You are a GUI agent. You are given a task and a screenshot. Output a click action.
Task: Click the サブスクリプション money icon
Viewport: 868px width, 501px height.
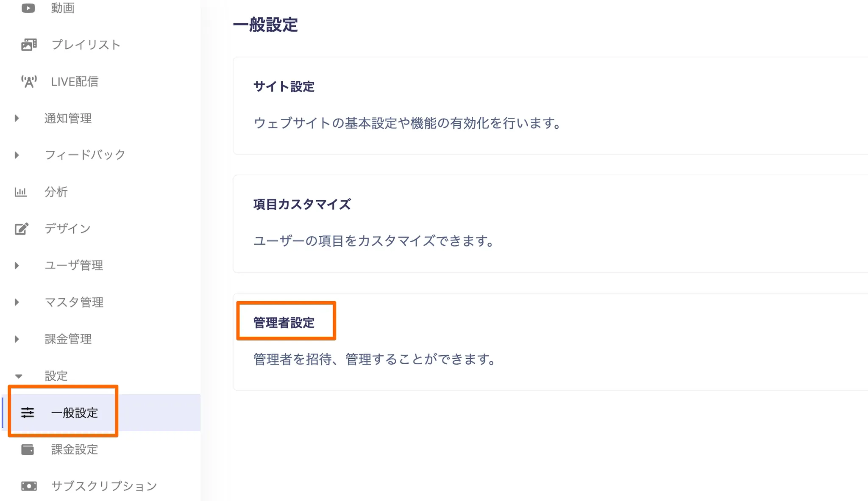(x=29, y=486)
